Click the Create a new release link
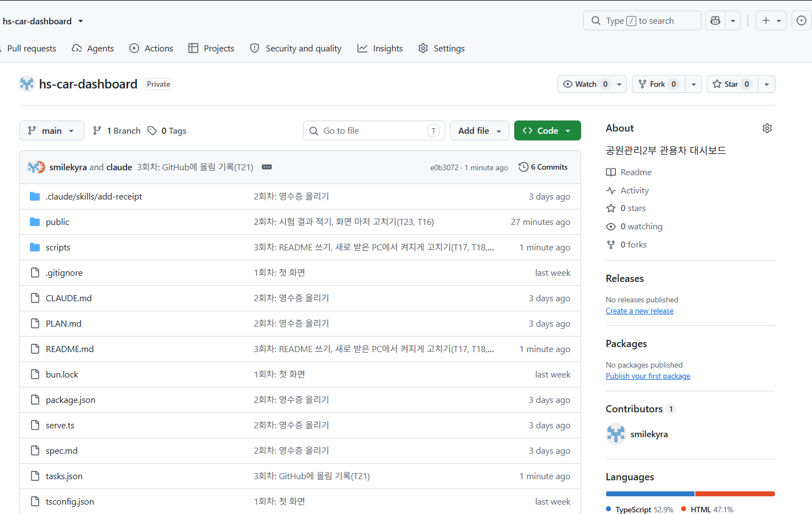Image resolution: width=812 pixels, height=514 pixels. 640,311
